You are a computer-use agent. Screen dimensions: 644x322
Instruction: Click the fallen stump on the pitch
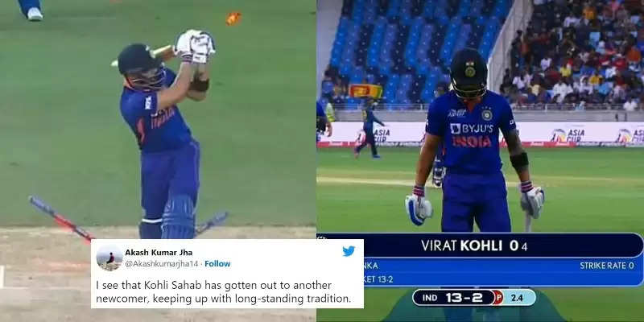coord(61,218)
